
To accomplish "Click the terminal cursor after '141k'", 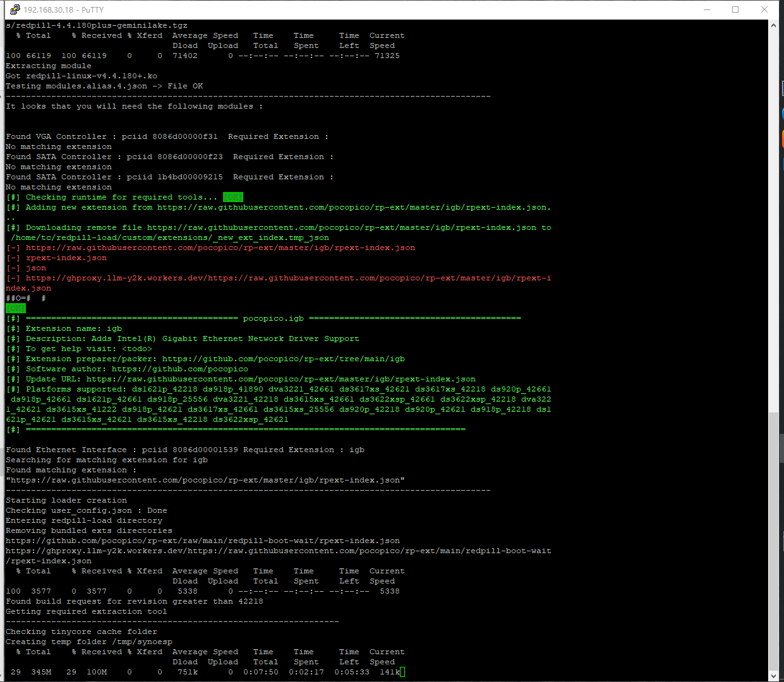I will pyautogui.click(x=402, y=672).
